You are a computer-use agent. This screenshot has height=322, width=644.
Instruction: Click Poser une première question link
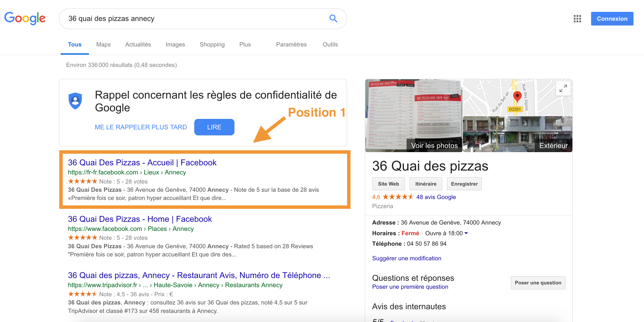[x=410, y=287]
